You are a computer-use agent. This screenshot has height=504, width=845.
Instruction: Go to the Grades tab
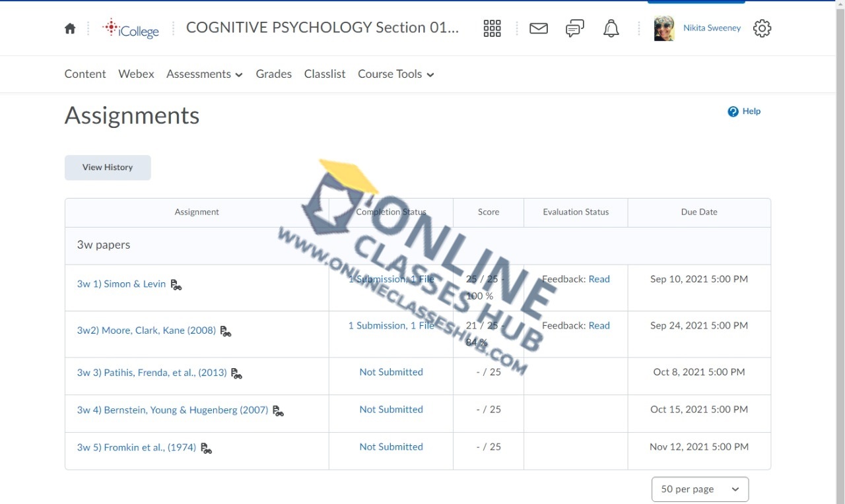(273, 74)
